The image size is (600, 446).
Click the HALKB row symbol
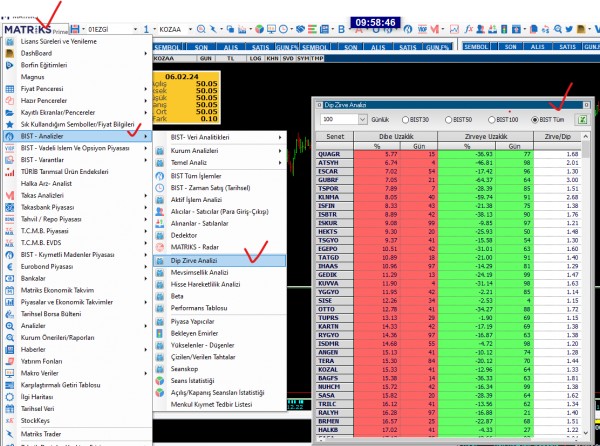pos(328,430)
